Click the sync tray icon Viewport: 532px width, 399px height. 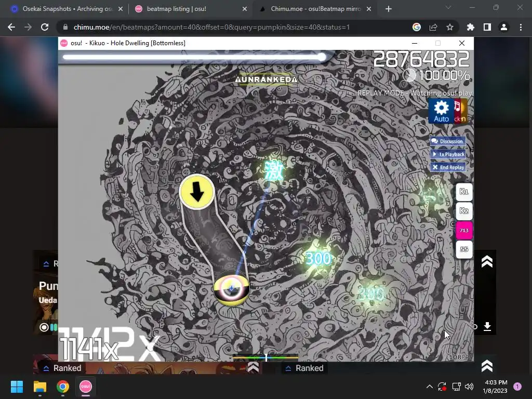point(442,387)
